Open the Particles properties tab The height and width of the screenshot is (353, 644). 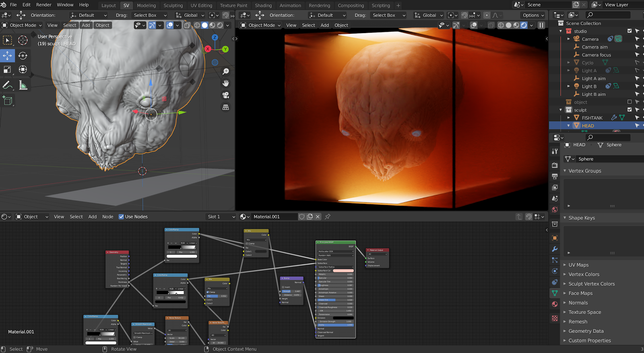555,260
